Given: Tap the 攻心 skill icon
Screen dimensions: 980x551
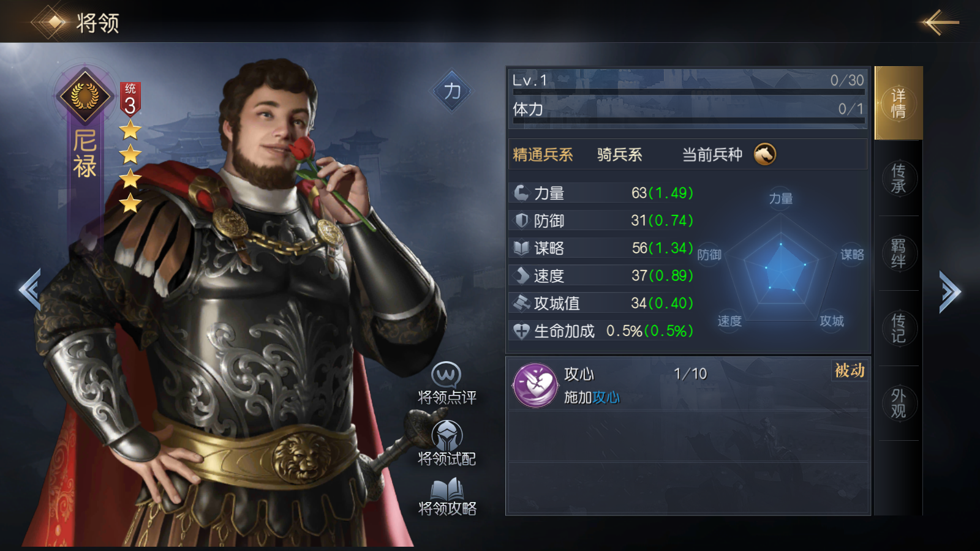Looking at the screenshot, I should click(535, 385).
